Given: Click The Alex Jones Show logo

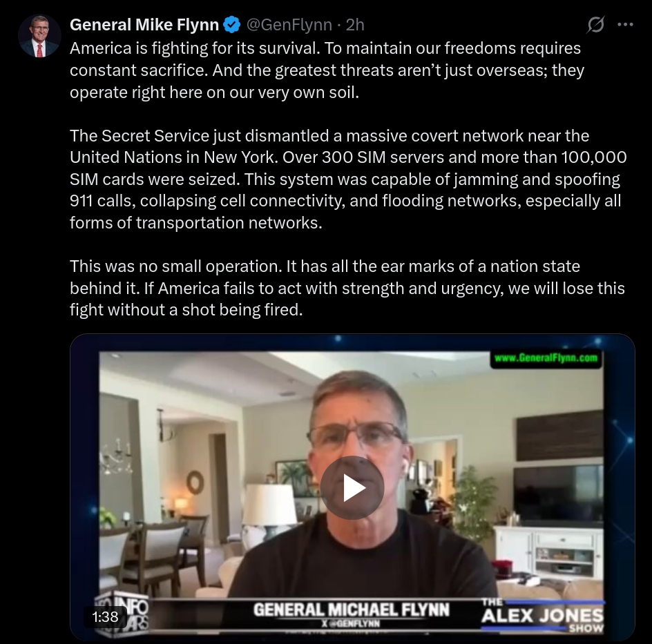Looking at the screenshot, I should (x=543, y=615).
